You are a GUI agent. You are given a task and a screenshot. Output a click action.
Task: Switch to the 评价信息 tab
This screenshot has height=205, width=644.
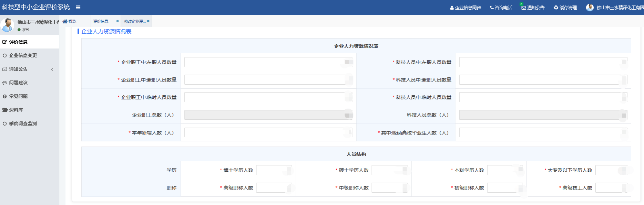click(101, 21)
